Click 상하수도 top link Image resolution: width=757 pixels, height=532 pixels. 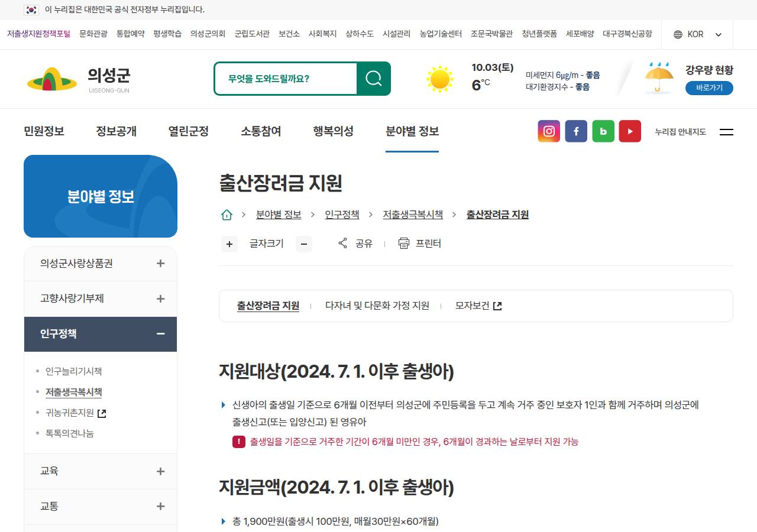pos(360,34)
